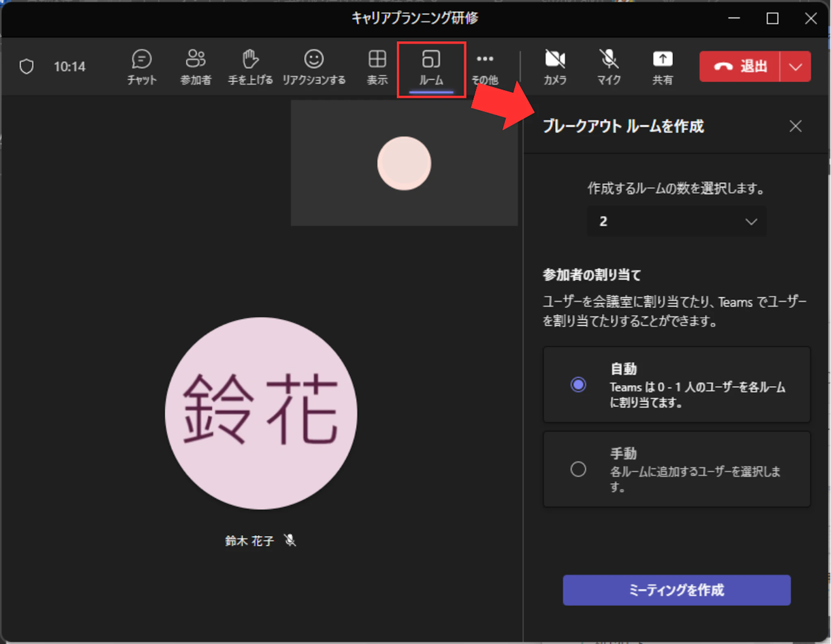Open the その他 more options menu
Screen dimensions: 831x644
coord(485,67)
